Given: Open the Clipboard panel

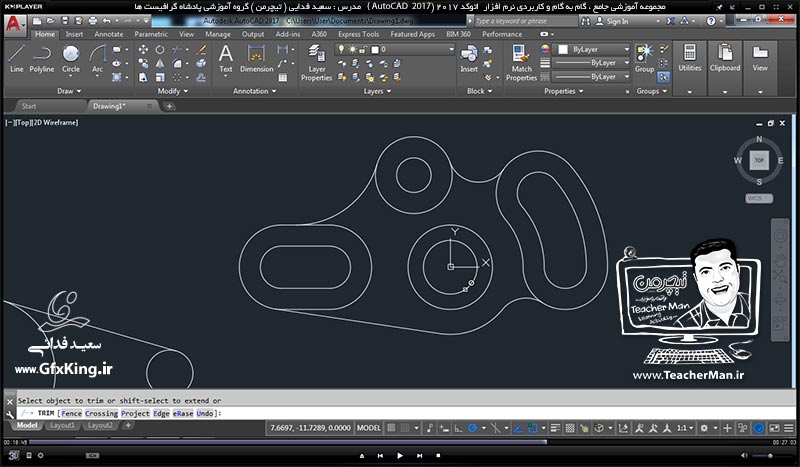Looking at the screenshot, I should pos(724,57).
